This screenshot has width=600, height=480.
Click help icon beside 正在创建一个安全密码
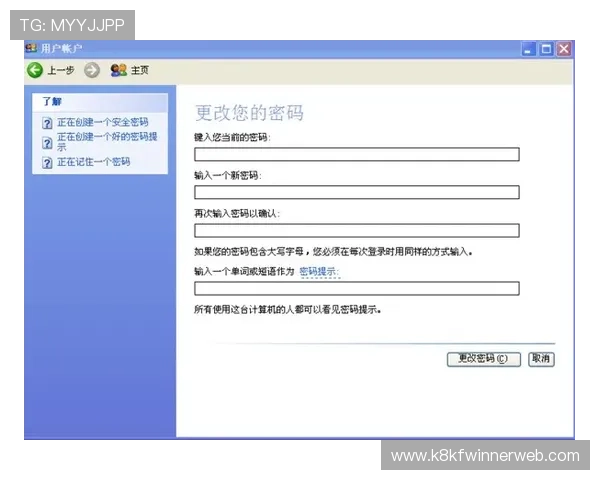click(x=47, y=123)
